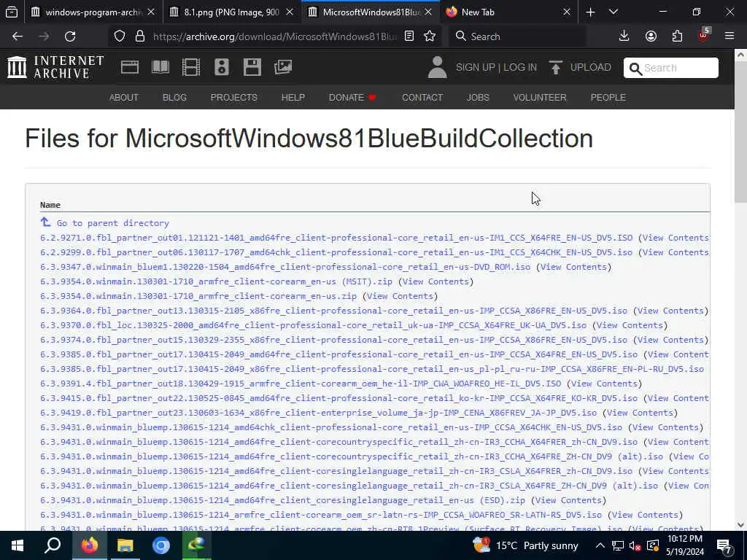
Task: Open the Firefox View icon left of tabs
Action: click(x=12, y=12)
